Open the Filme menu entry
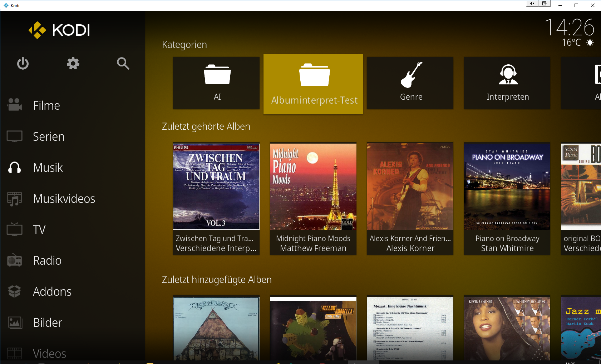The height and width of the screenshot is (364, 601). pyautogui.click(x=46, y=105)
